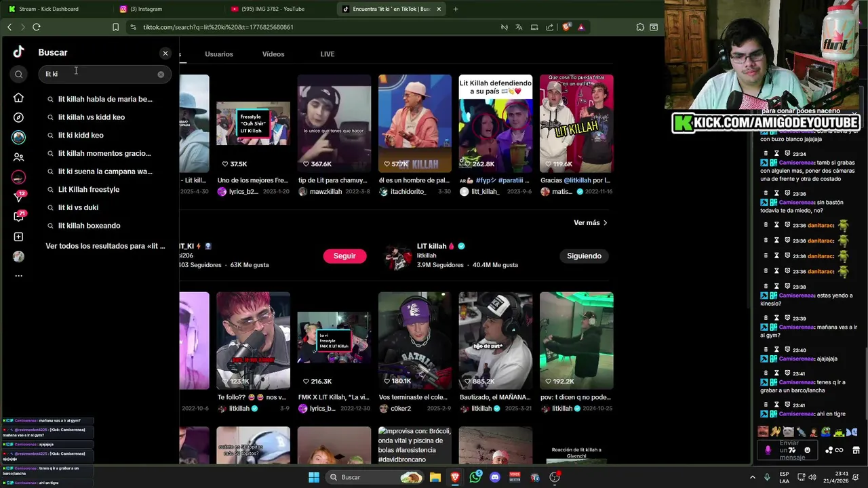Close the Buscar search panel

tap(165, 53)
